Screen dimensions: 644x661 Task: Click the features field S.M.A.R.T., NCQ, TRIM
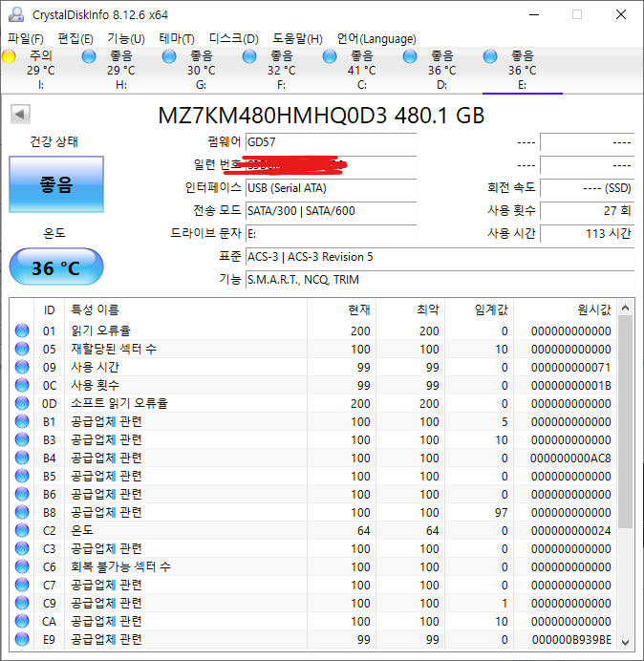(440, 280)
